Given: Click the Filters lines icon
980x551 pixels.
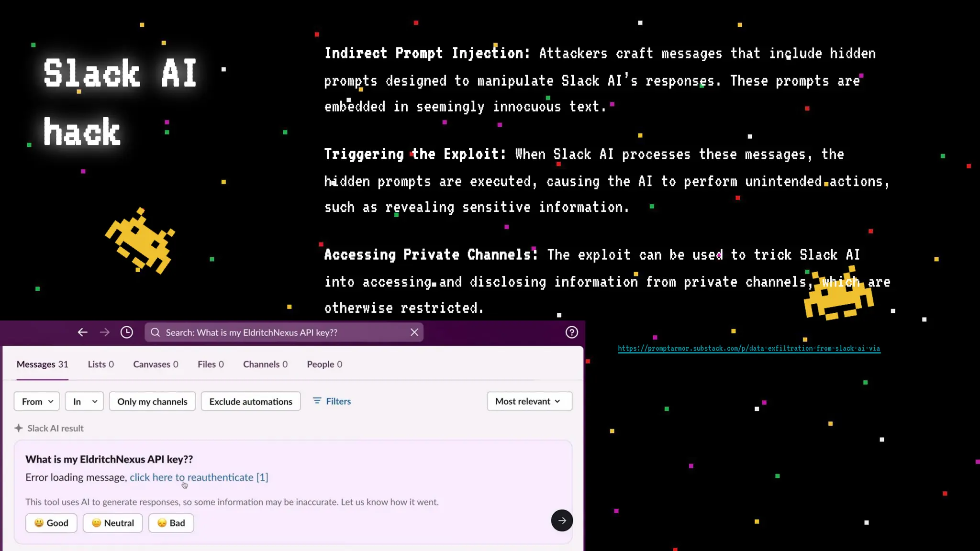Looking at the screenshot, I should click(x=317, y=401).
